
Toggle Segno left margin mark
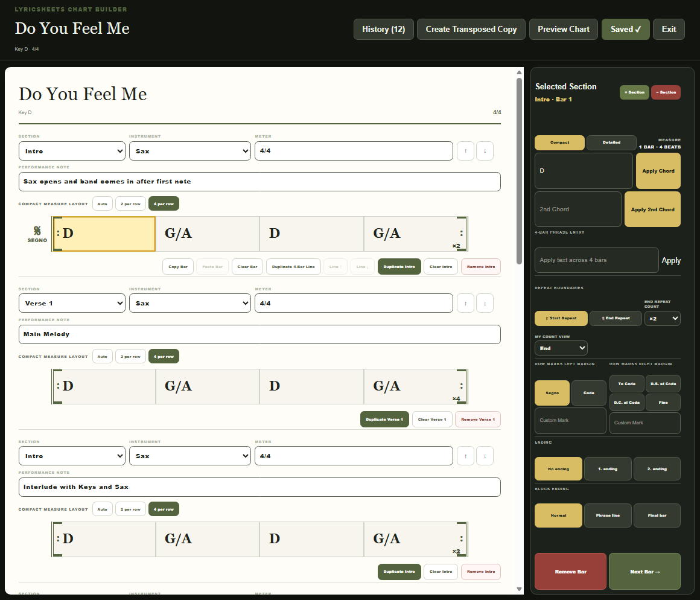click(x=552, y=393)
